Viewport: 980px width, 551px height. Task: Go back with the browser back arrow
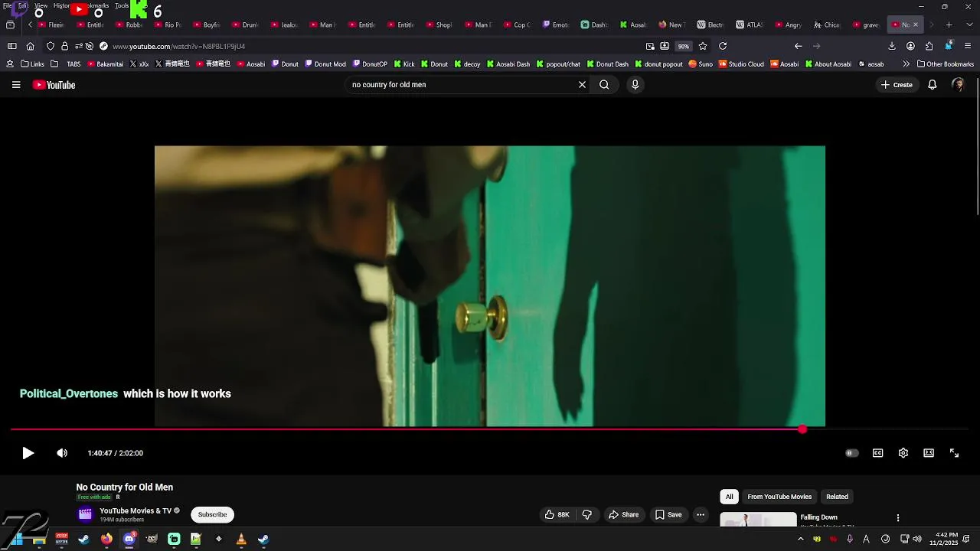point(798,46)
